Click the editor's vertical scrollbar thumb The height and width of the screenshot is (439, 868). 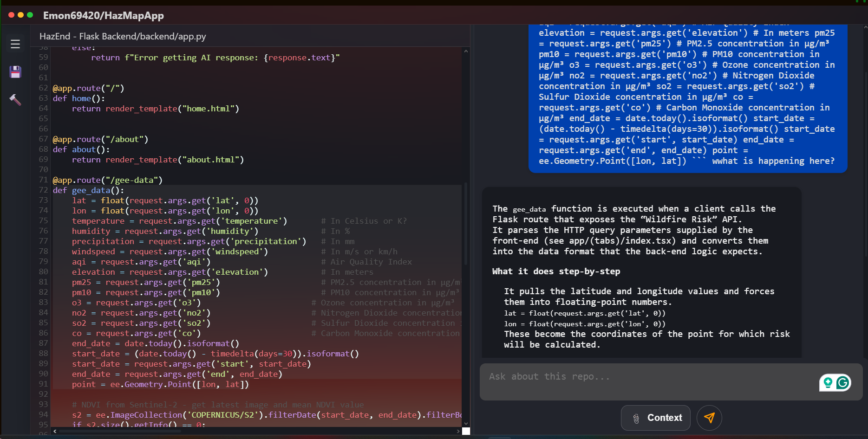tap(466, 223)
